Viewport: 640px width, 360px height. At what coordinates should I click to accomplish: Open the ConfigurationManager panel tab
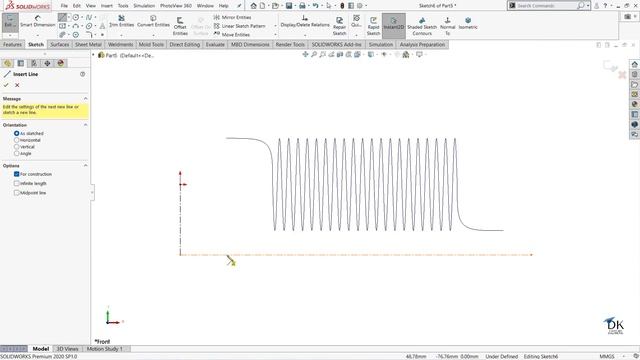click(x=34, y=63)
